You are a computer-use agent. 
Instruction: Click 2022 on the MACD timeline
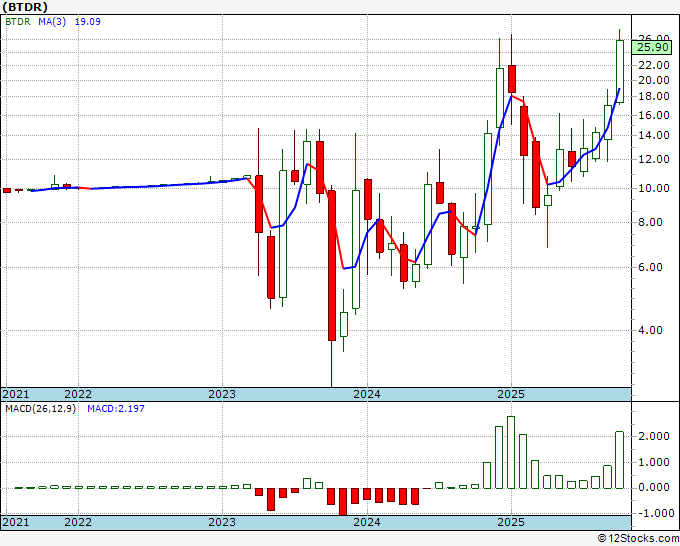pyautogui.click(x=78, y=522)
